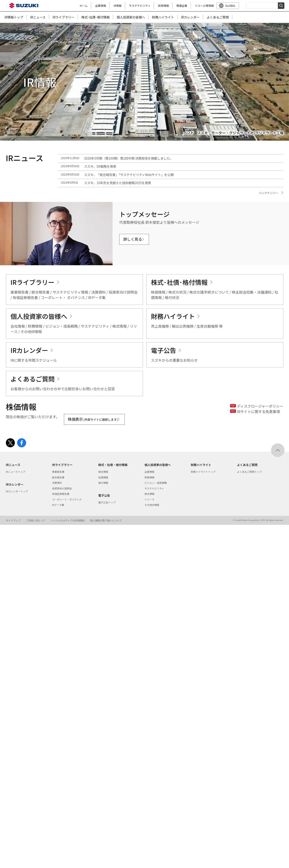Open the IRカレンダー card heading
This screenshot has height=868, width=289.
(29, 350)
